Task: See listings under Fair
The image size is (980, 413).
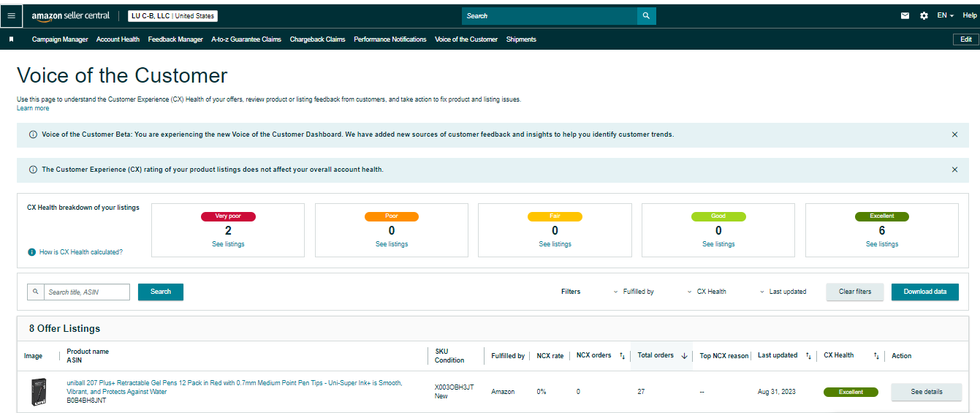Action: (x=555, y=244)
